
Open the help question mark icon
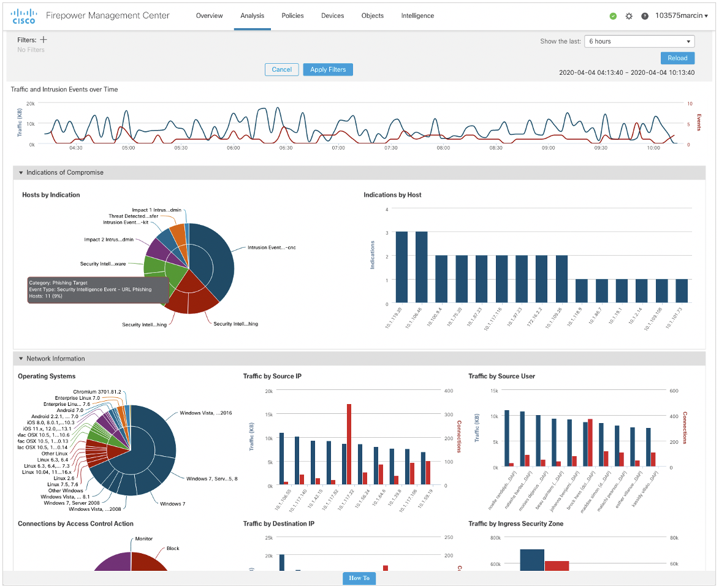pyautogui.click(x=645, y=16)
